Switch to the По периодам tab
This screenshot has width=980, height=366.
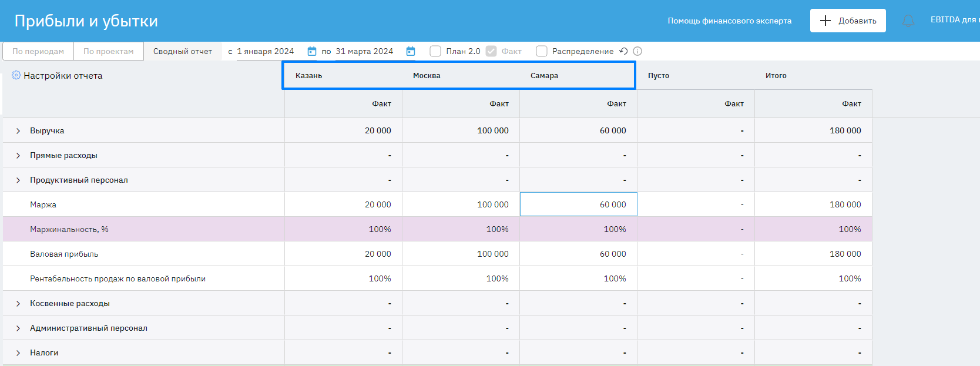38,51
